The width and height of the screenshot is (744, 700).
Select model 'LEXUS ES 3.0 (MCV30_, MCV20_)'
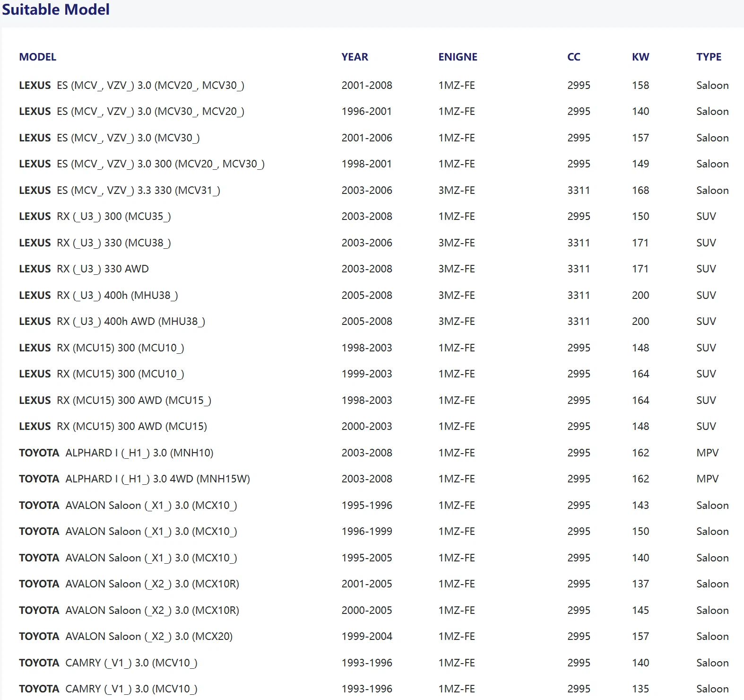pyautogui.click(x=132, y=112)
